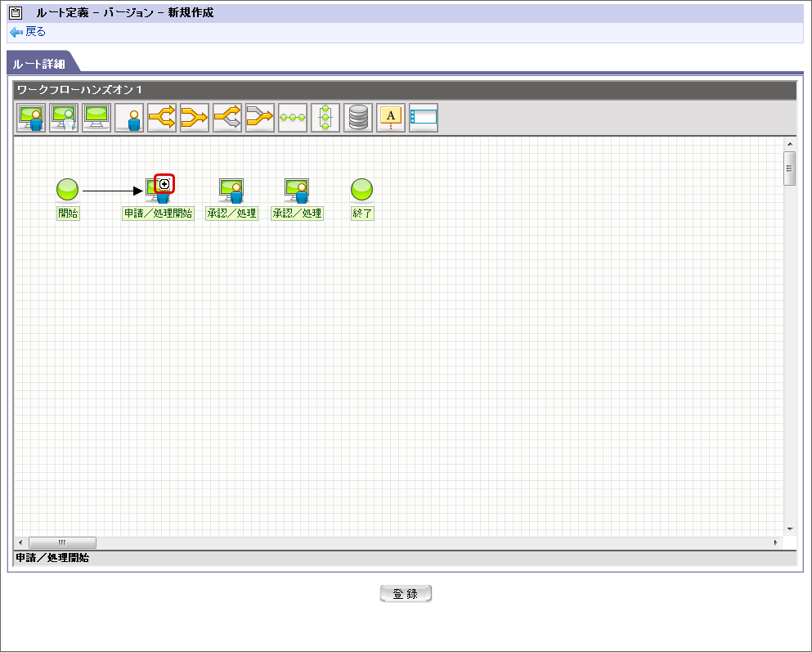Image resolution: width=812 pixels, height=652 pixels.
Task: Select the 承認／処理 node next to 終了
Action: pyautogui.click(x=297, y=191)
